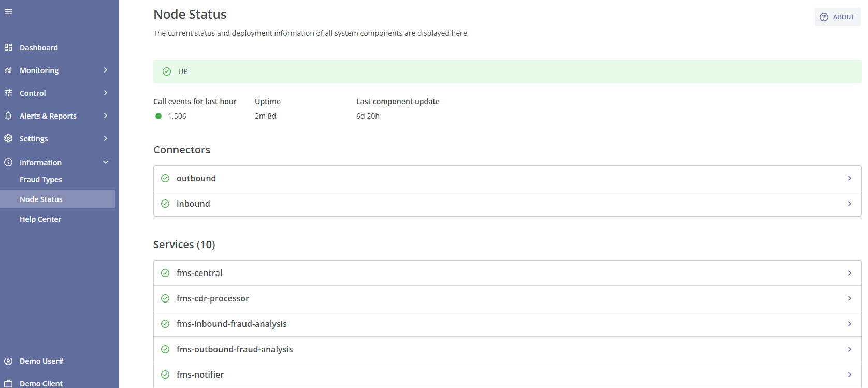
Task: Click the Demo Client briefcase icon
Action: (x=8, y=383)
